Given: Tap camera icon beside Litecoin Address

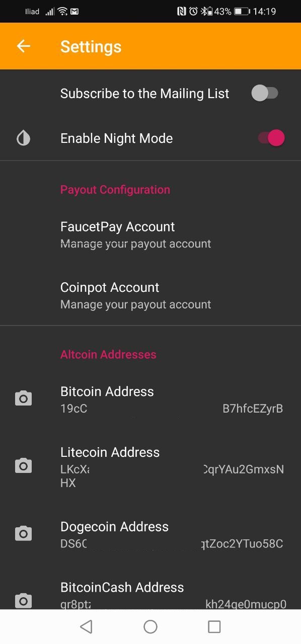Looking at the screenshot, I should [x=23, y=466].
